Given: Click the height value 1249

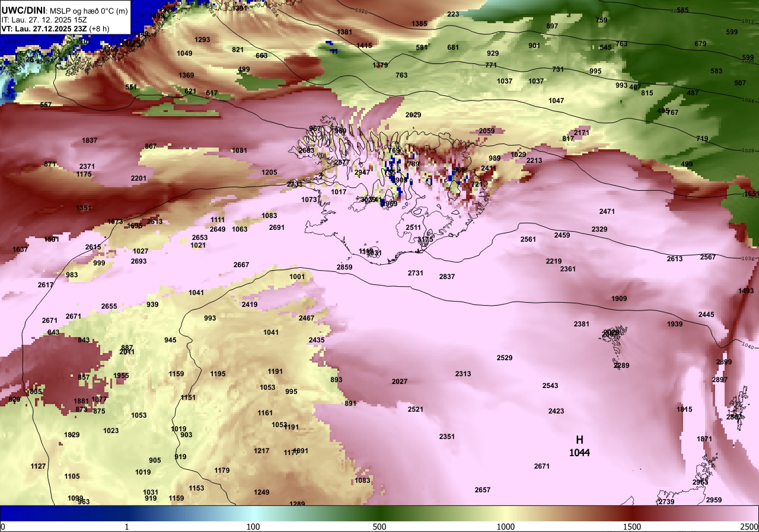Looking at the screenshot, I should 261,492.
